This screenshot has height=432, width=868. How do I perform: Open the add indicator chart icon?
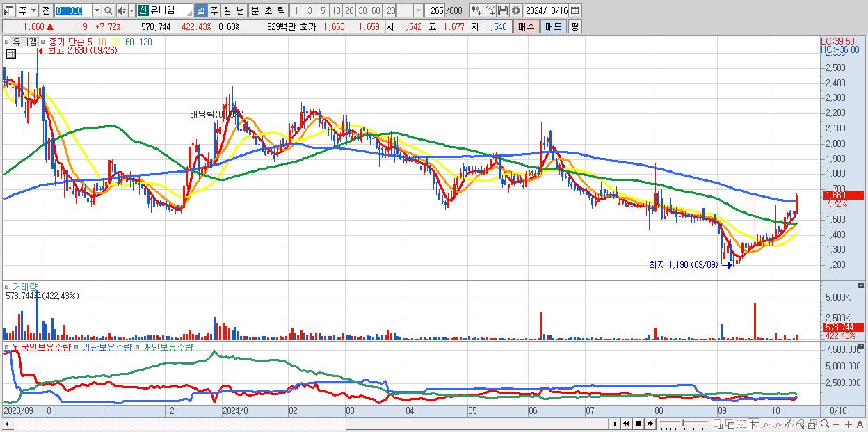pos(476,10)
